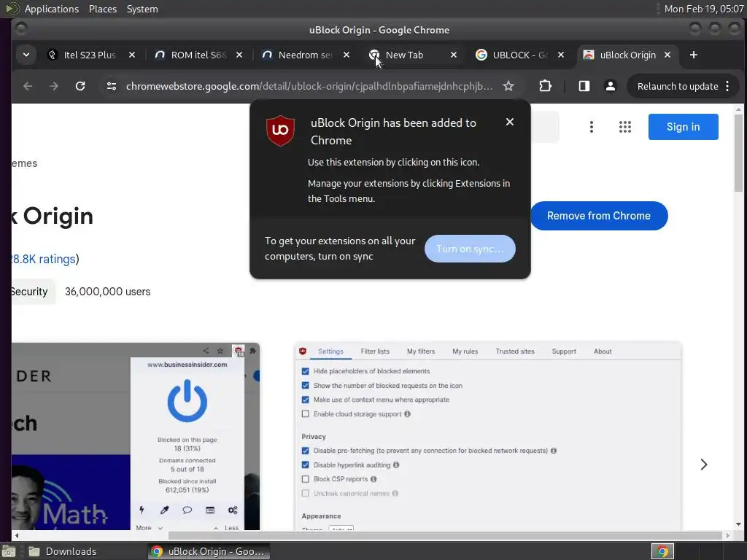The width and height of the screenshot is (747, 560).
Task: Open the System menu
Action: (142, 9)
